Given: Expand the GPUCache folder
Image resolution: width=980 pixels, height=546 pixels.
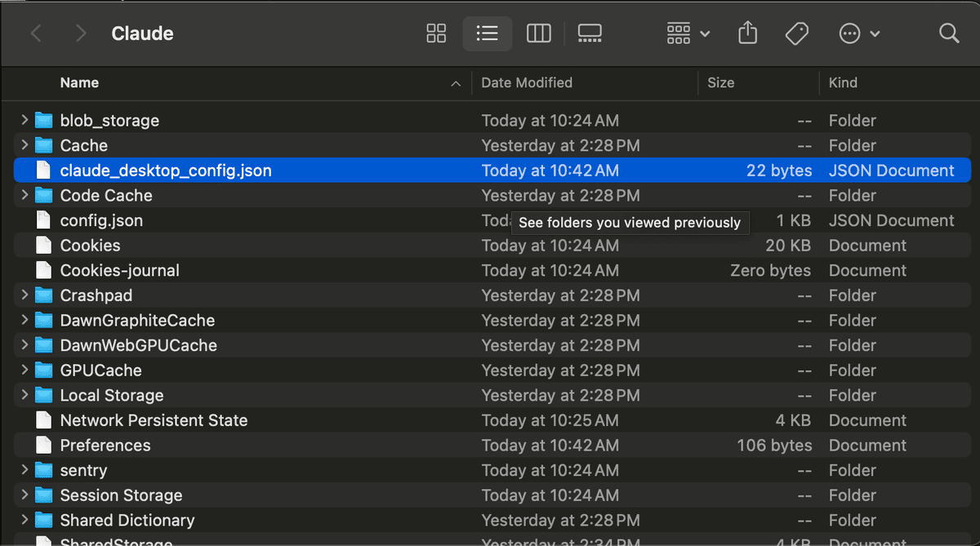Looking at the screenshot, I should coord(24,371).
